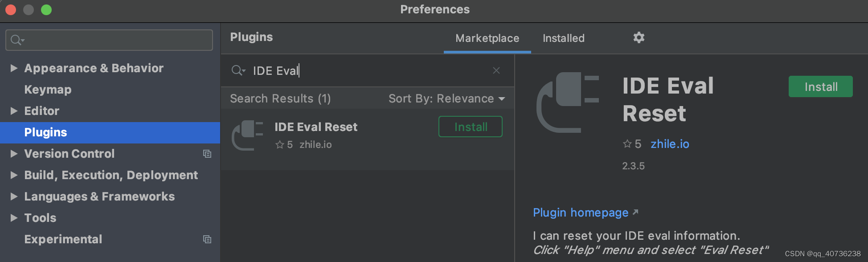The width and height of the screenshot is (868, 262).
Task: Expand the Editor settings section
Action: click(x=14, y=111)
